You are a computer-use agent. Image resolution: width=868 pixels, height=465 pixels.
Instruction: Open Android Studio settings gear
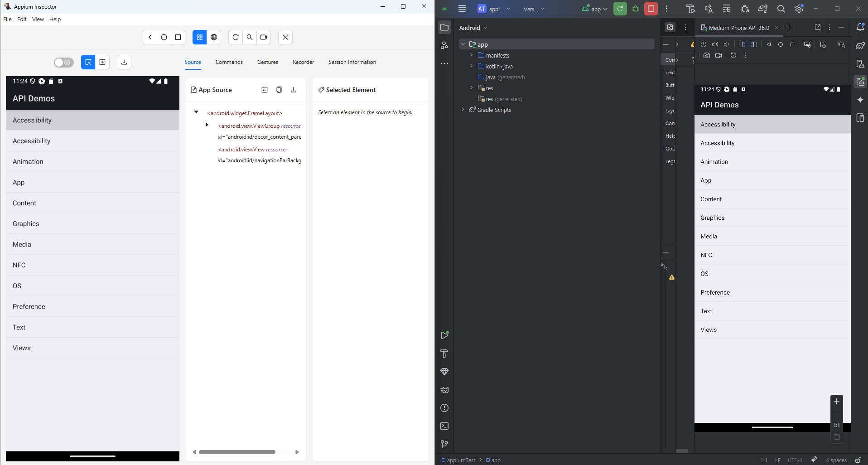[x=799, y=9]
